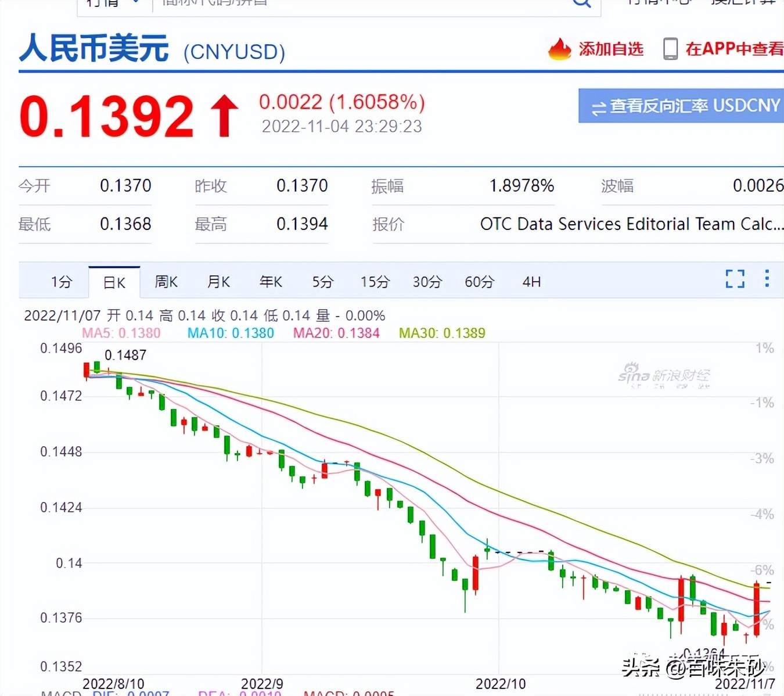Select the 4H chart interval tab
Image resolution: width=784 pixels, height=696 pixels.
531,282
